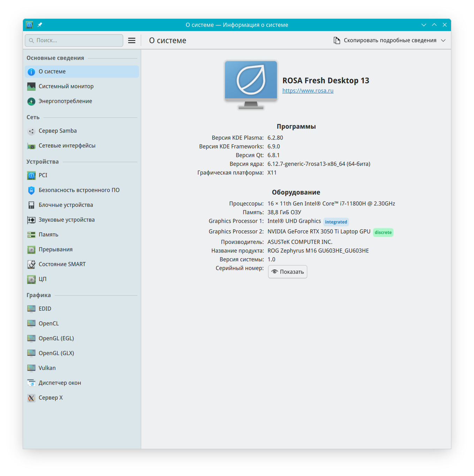
Task: Click the integrated GPU badge
Action: (x=336, y=222)
